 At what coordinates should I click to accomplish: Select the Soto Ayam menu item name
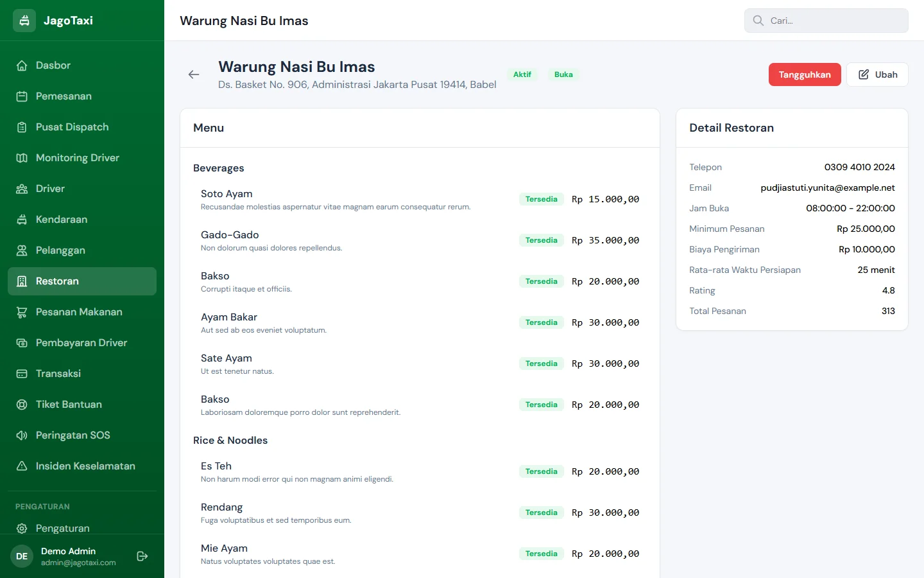coord(227,194)
